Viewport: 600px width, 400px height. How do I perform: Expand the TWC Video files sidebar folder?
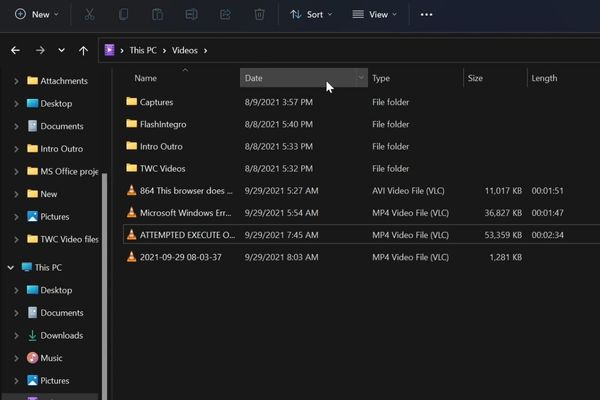[x=16, y=240]
